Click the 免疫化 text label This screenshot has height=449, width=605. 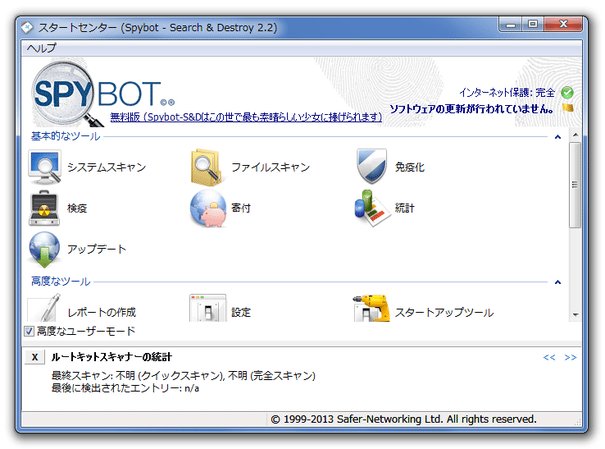[x=410, y=167]
